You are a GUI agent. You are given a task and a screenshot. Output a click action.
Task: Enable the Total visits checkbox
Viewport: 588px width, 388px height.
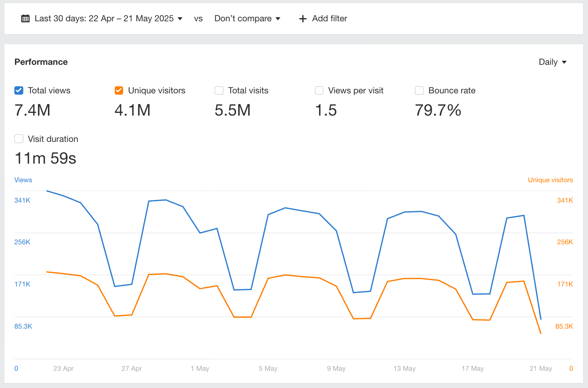coord(219,90)
